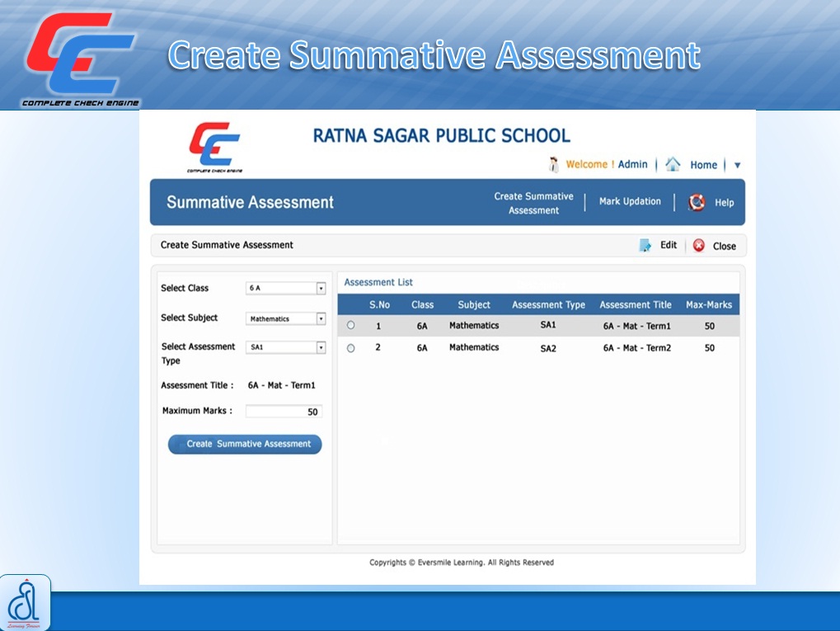Click the Summative Assessment banner title
This screenshot has width=840, height=631.
point(250,202)
